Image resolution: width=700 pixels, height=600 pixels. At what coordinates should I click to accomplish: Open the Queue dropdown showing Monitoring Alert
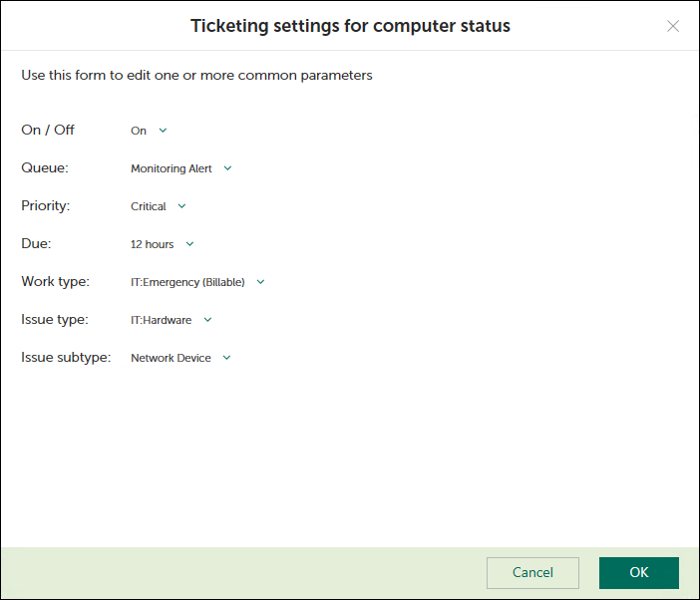pos(172,168)
